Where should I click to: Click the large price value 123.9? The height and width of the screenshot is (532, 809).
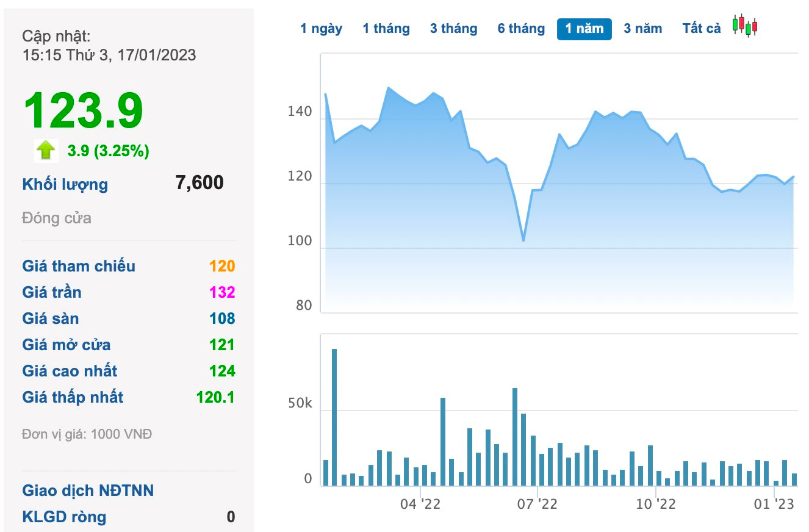pos(83,110)
